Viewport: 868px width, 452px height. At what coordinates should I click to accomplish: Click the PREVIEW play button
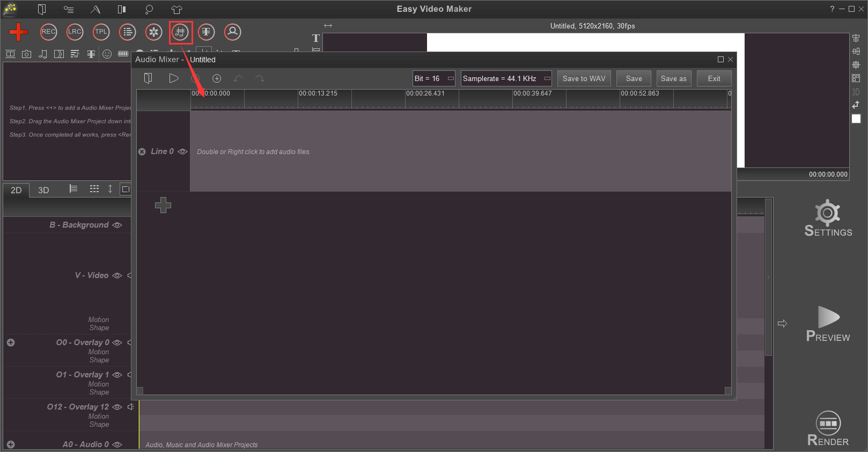click(828, 324)
